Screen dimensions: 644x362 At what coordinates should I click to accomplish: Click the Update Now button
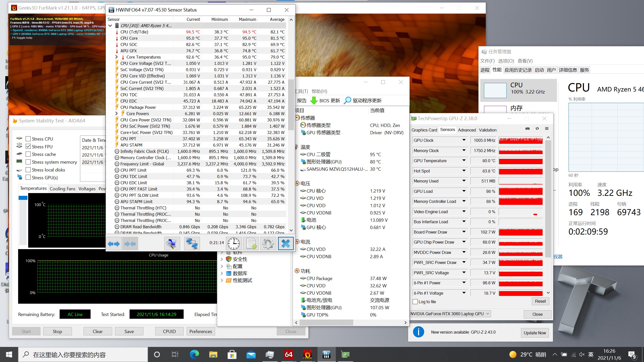[535, 333]
